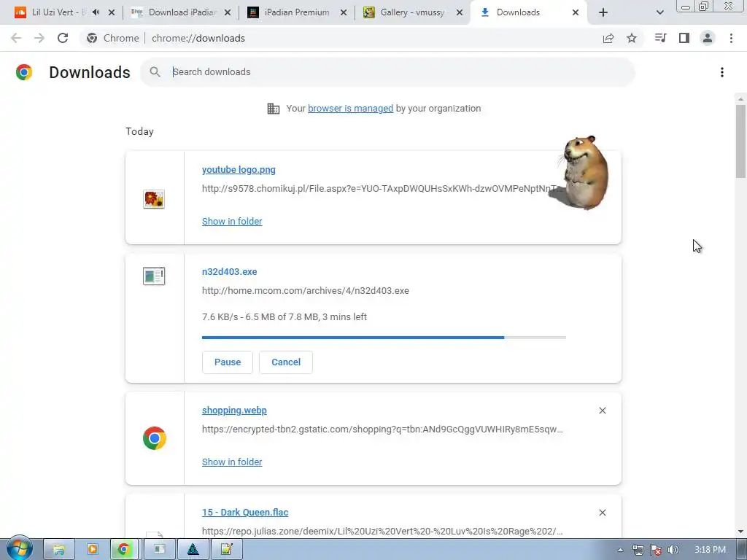Click the search magnifier icon in downloads
747x560 pixels.
pos(155,72)
